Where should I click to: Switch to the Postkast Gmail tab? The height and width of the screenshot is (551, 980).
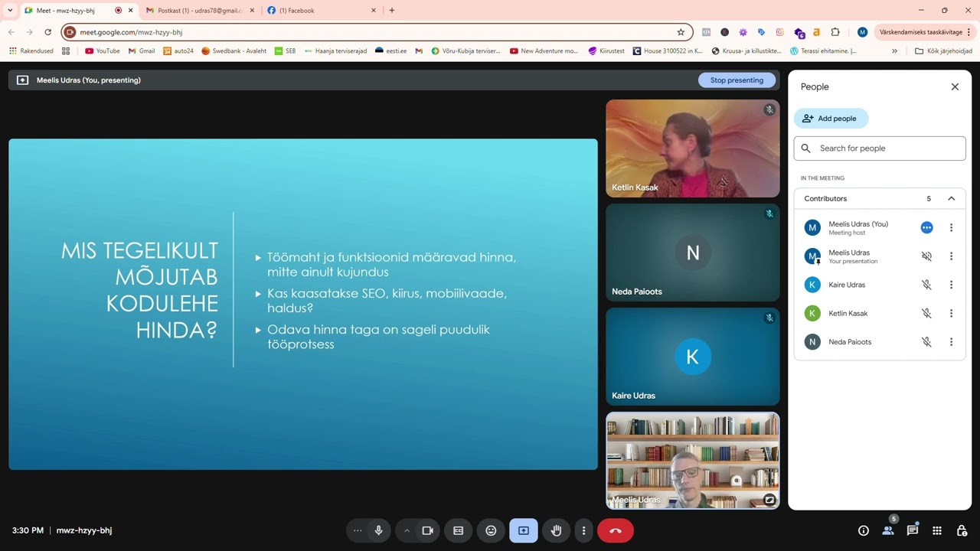point(199,11)
